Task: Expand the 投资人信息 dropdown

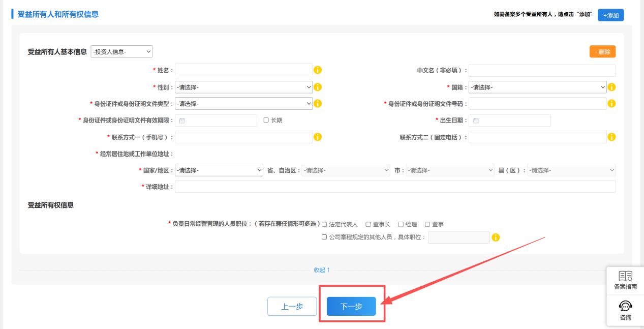Action: 121,52
